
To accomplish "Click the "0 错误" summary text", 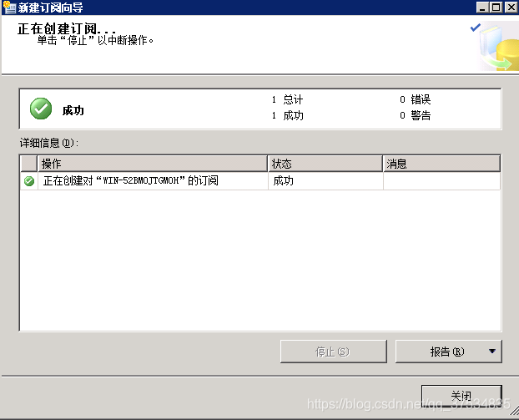I will click(415, 99).
